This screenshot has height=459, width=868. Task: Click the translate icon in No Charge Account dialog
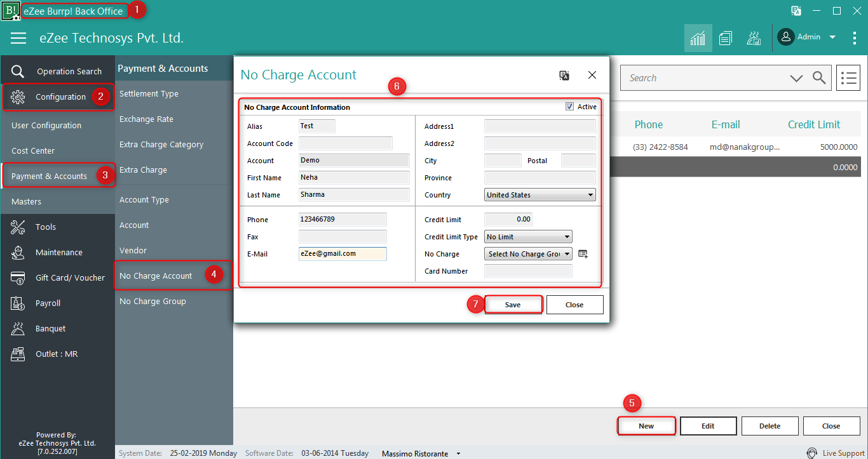(x=564, y=75)
